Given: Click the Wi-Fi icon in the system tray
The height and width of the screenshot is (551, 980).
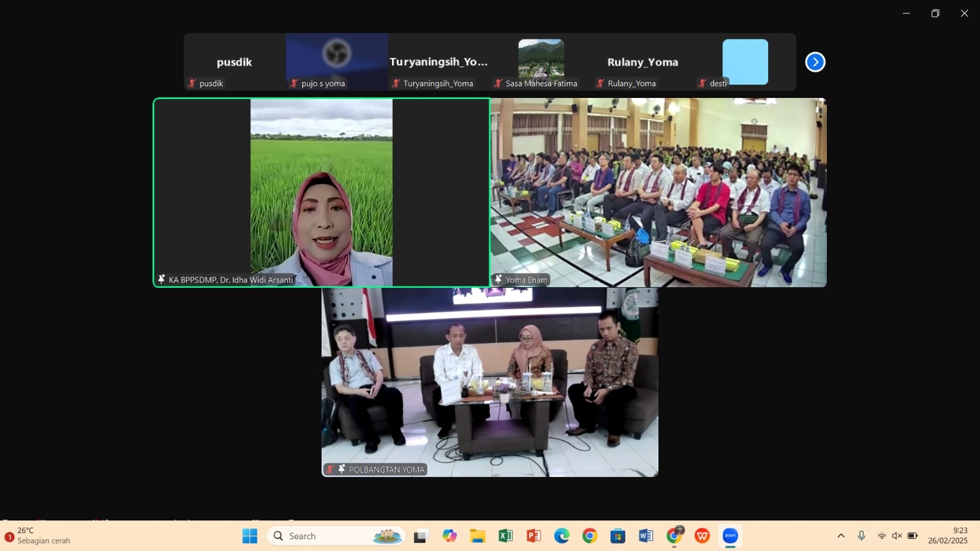Looking at the screenshot, I should coord(881,535).
